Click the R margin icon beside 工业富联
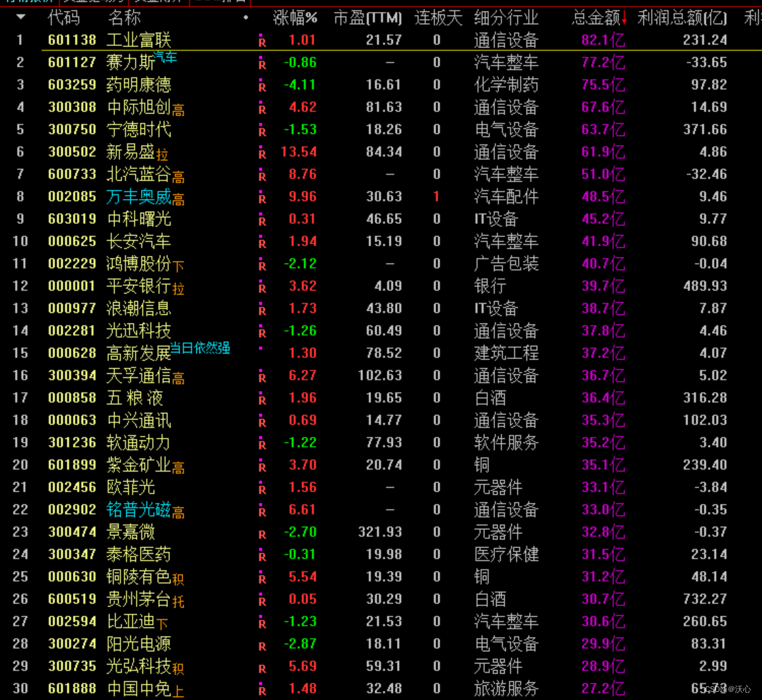Screen dimensions: 762x700 point(263,39)
